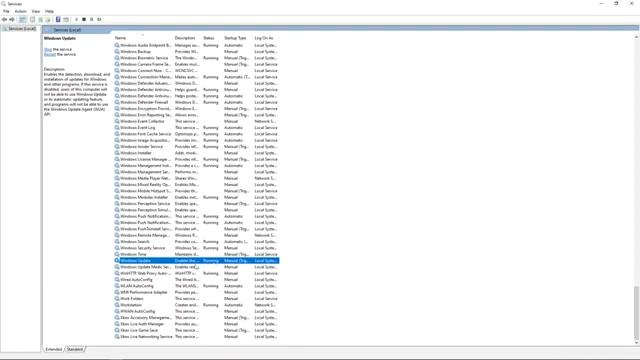Select the Xbox Live Auth Manager row
Screen dimensions: 640x360
(197, 324)
